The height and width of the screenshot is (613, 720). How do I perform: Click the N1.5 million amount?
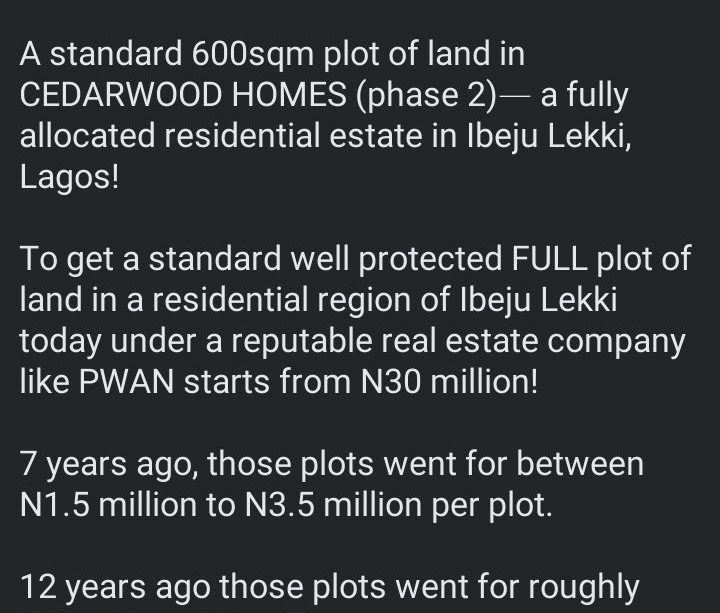coord(108,505)
